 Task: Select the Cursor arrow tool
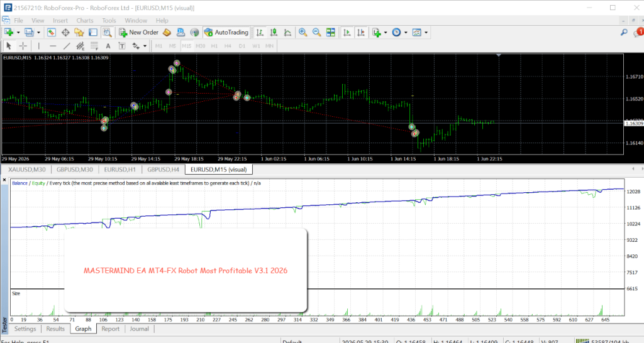click(9, 46)
